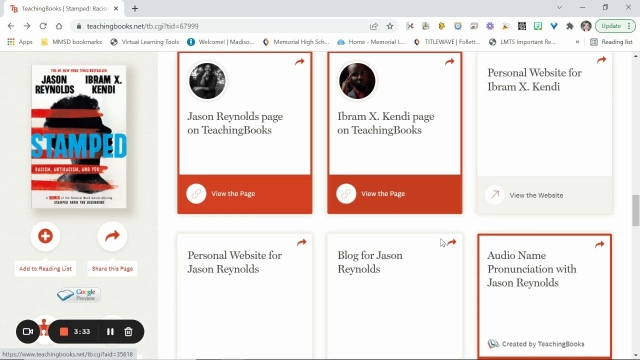Share the Personal Website for Ibram X. Kendi card
Viewport: 640px width, 360px height.
[601, 60]
